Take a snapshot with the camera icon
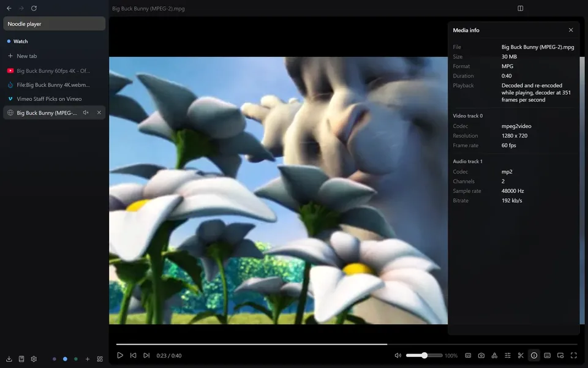The width and height of the screenshot is (588, 368). click(481, 355)
